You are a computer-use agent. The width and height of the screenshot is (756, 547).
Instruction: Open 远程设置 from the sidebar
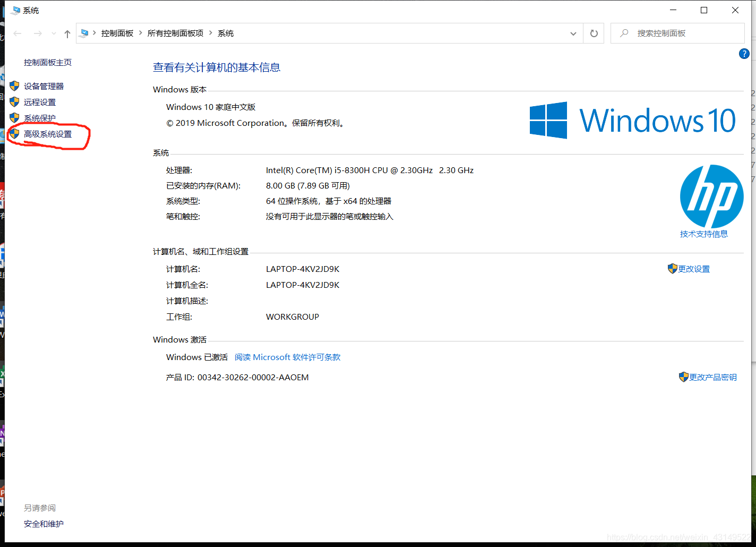click(40, 102)
